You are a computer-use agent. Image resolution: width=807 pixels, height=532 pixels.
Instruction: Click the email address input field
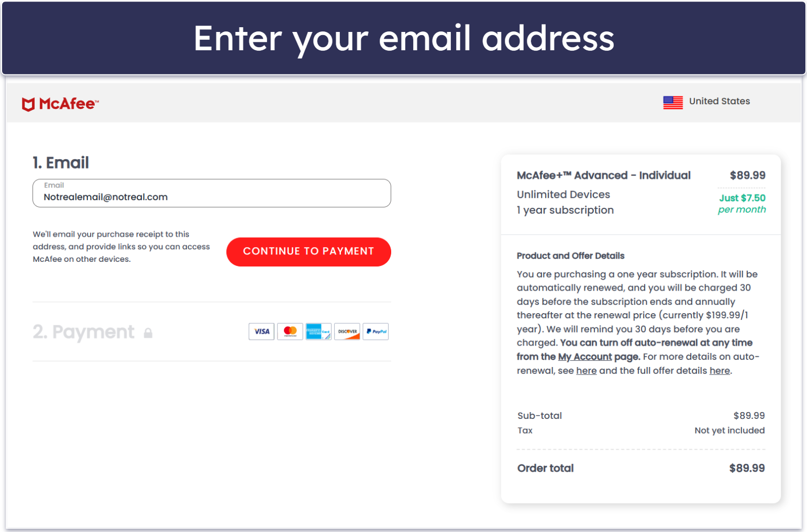coord(212,195)
